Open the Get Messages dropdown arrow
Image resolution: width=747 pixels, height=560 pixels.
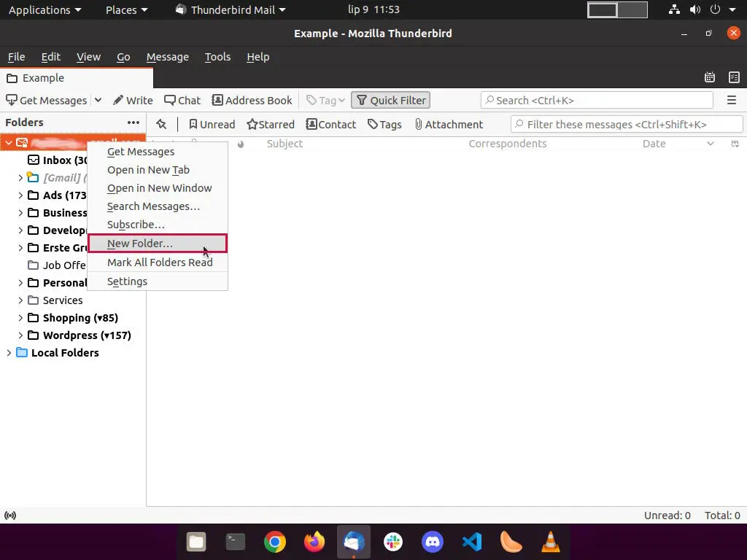[98, 101]
